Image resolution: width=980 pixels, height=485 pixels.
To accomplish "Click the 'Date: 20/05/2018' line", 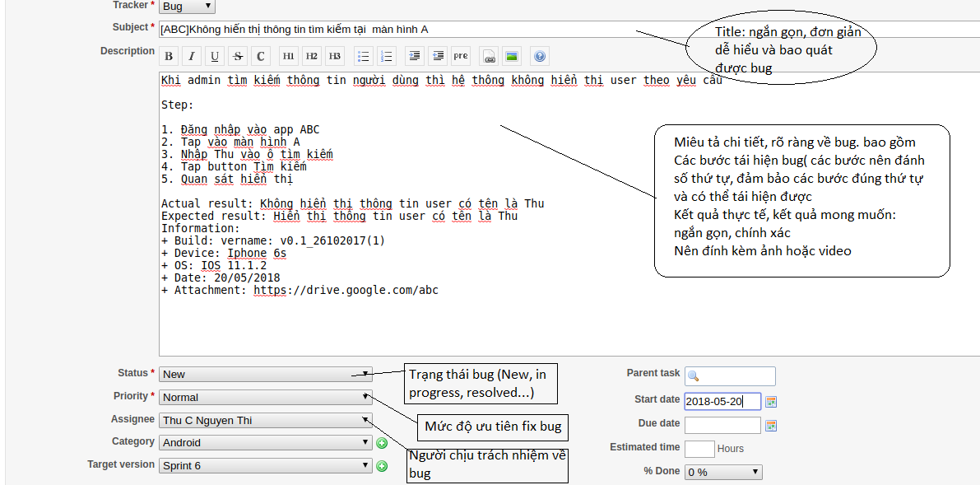I will pyautogui.click(x=221, y=277).
